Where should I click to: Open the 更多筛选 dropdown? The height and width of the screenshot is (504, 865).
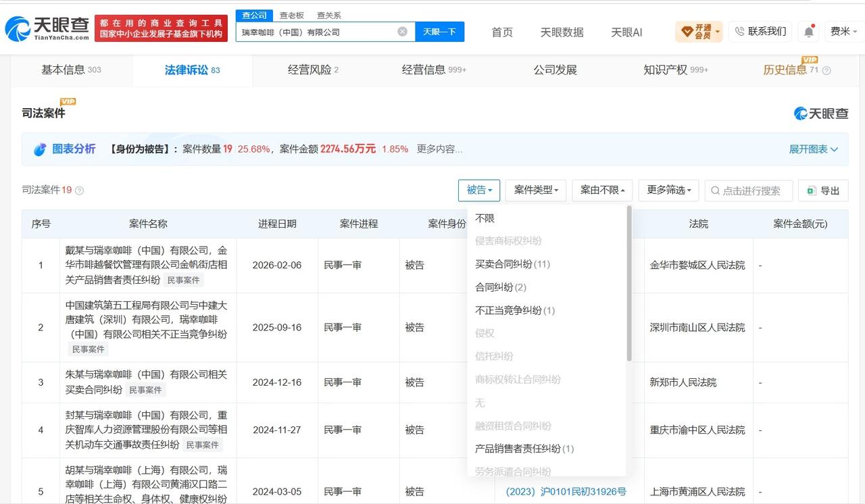668,191
